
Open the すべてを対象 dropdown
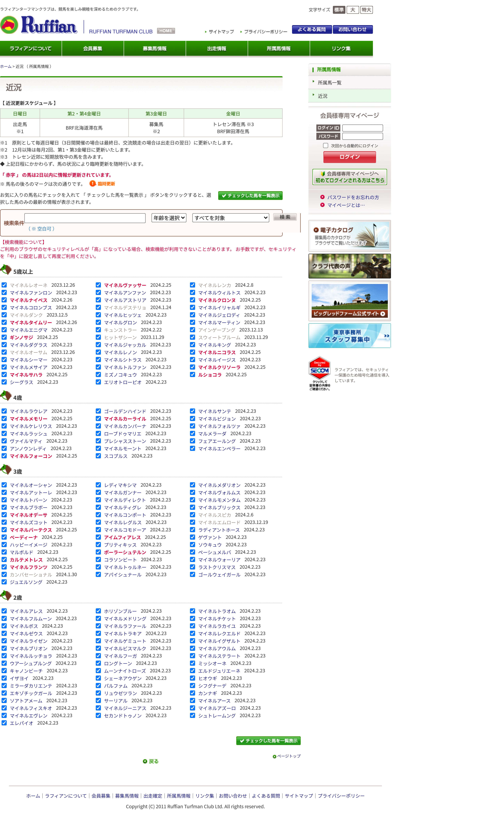[x=230, y=218]
